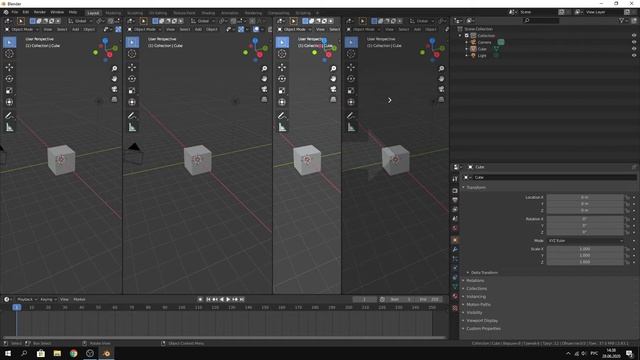Open the File menu

coord(15,12)
